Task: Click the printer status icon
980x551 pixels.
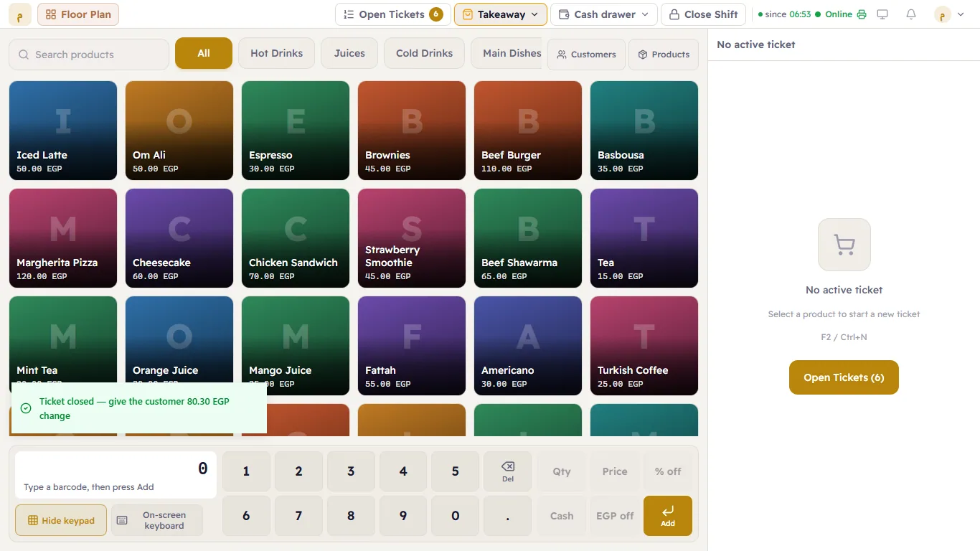Action: pyautogui.click(x=862, y=14)
